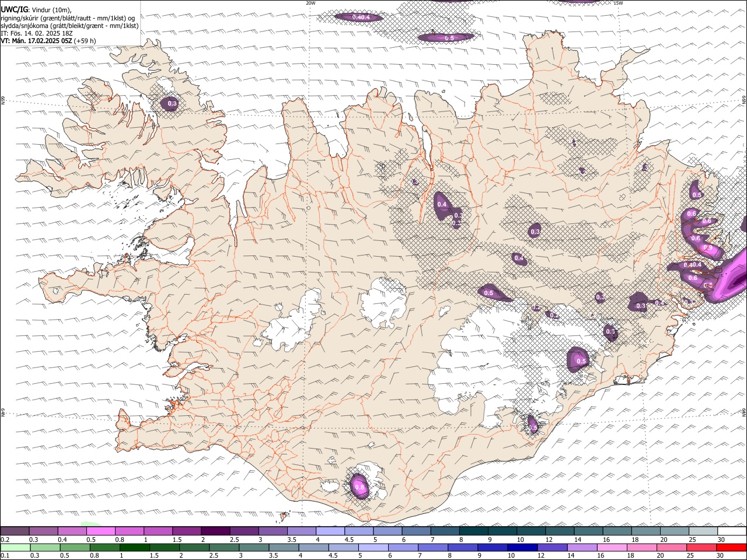
Task: Pick the bright pink 0.5–0.8 swatch, upper scale
Action: [101, 531]
